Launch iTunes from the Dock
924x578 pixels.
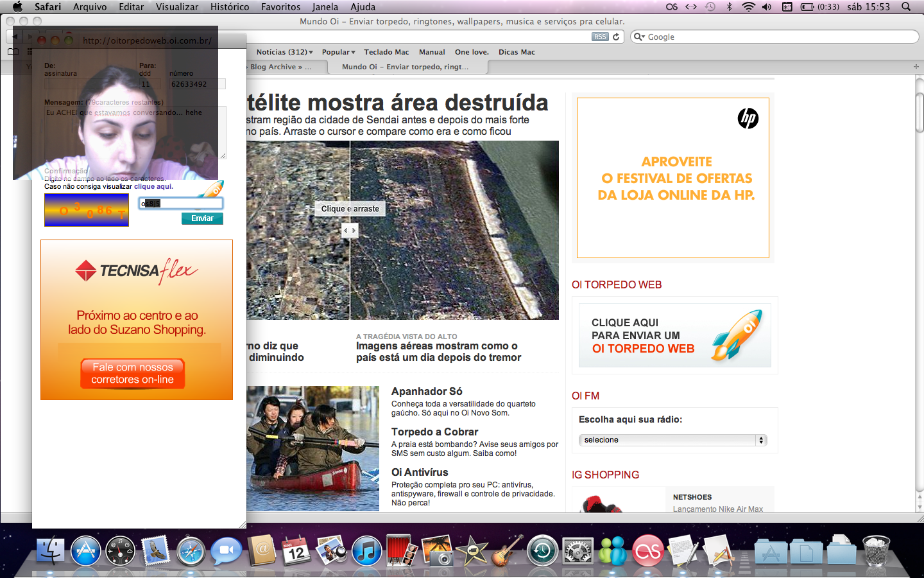366,550
